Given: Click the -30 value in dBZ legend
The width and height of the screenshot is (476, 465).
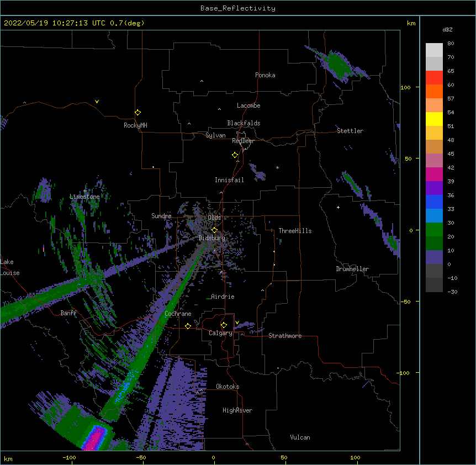Looking at the screenshot, I should pos(452,292).
